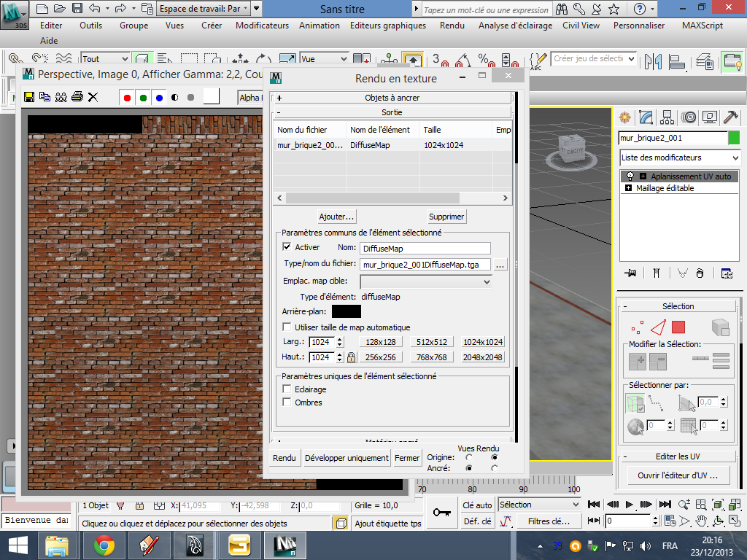
Task: Open the Espace de travail dropdown
Action: click(204, 9)
